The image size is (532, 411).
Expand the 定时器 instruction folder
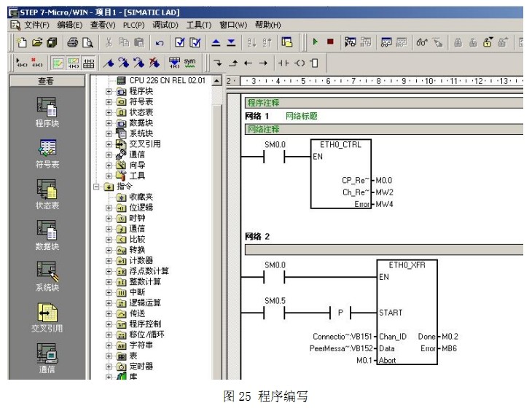[109, 367]
